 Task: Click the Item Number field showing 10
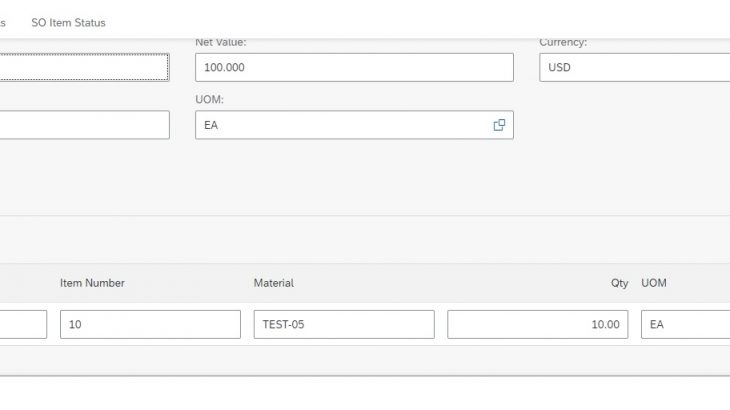tap(150, 324)
